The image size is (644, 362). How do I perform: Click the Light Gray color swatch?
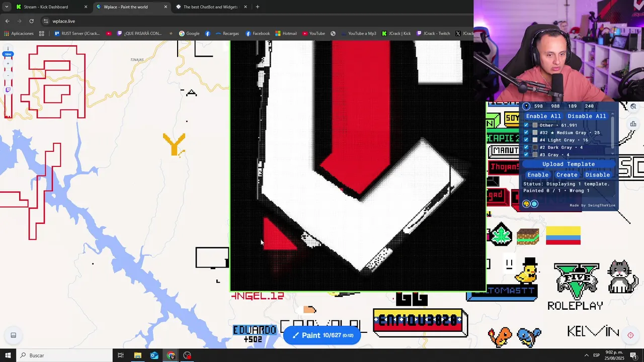[x=535, y=140]
